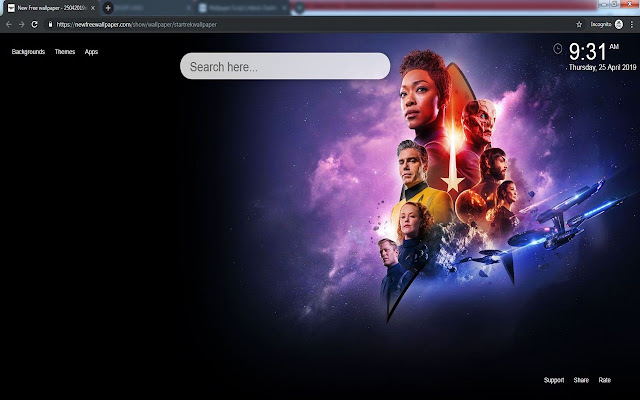Click the browser forward arrow

[x=22, y=24]
